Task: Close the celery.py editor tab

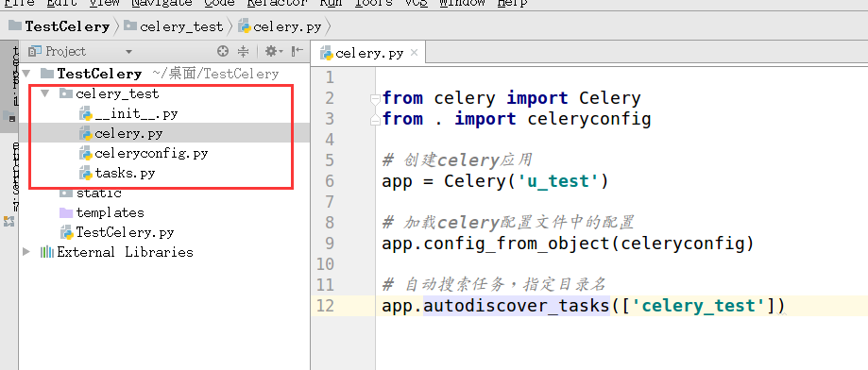Action: point(414,53)
